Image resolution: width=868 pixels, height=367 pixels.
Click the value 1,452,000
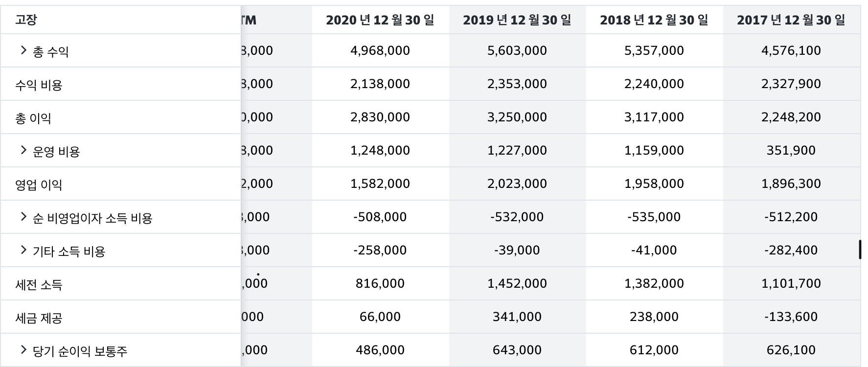(517, 283)
